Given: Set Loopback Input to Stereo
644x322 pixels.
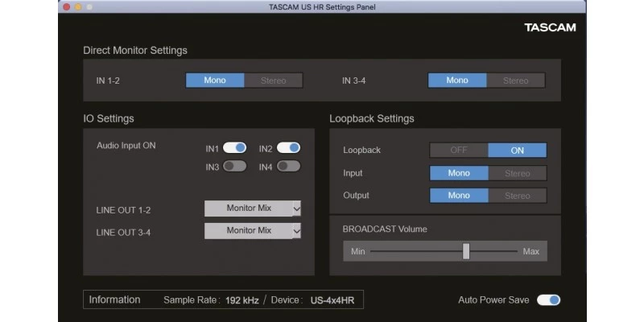Looking at the screenshot, I should coord(518,173).
